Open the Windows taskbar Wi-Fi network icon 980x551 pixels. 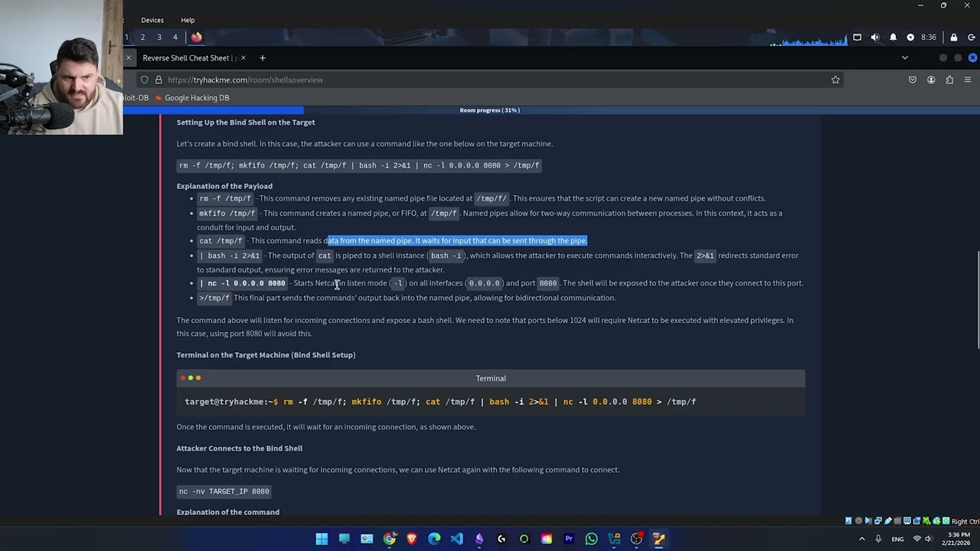(x=917, y=539)
